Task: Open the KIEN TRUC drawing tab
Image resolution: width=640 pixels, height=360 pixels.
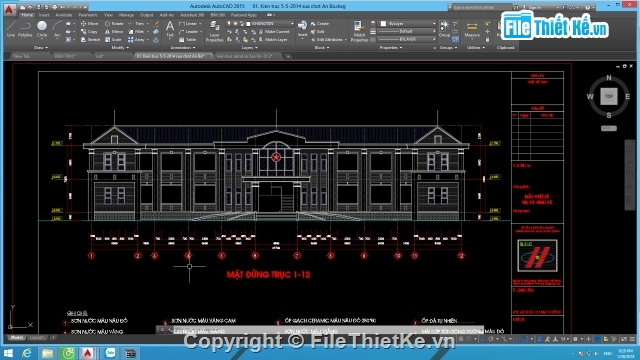Action: coord(65,56)
